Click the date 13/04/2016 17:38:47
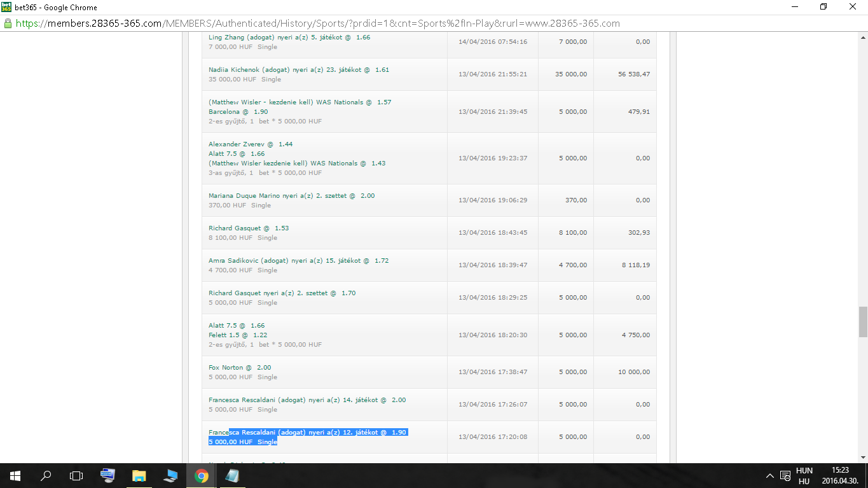Viewport: 868px width, 488px height. pos(493,372)
